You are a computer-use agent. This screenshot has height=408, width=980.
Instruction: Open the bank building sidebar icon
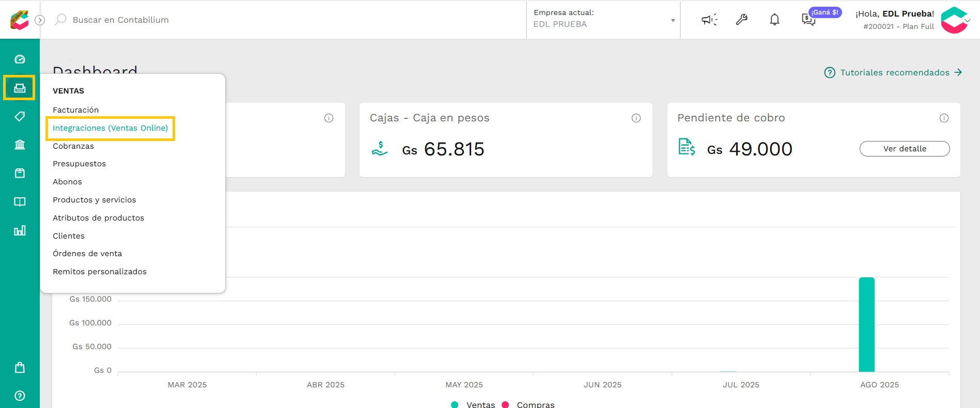20,145
